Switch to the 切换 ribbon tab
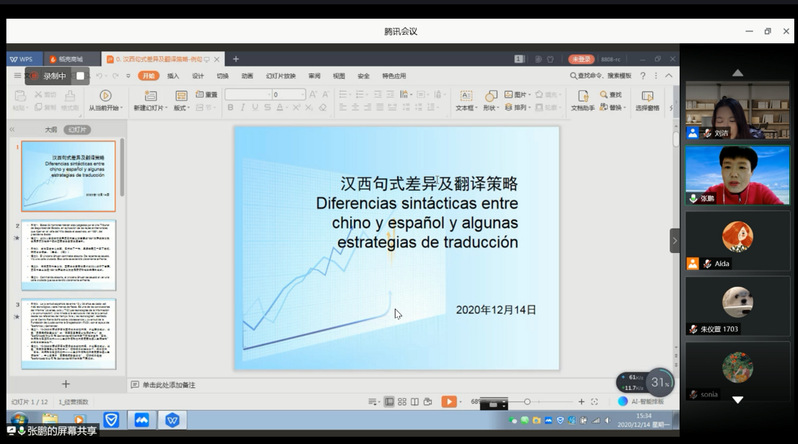Viewport: 798px width, 444px height. (x=222, y=76)
